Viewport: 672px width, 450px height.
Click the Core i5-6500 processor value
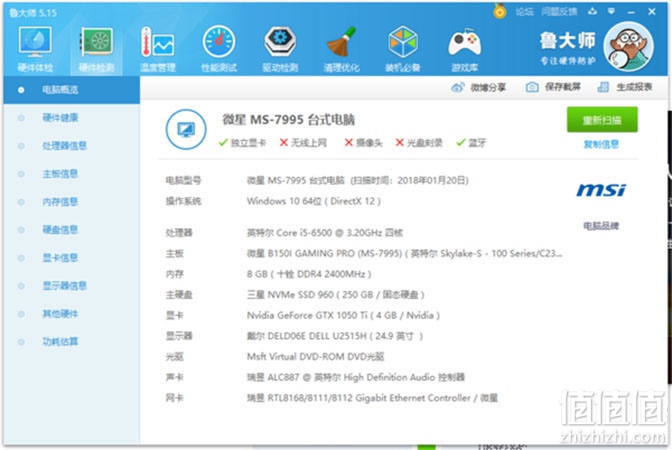[324, 233]
